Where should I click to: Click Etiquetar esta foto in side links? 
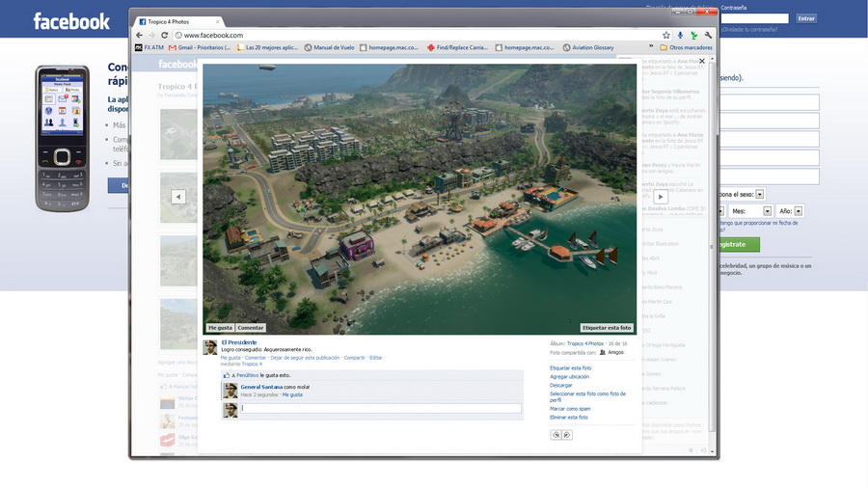[x=570, y=368]
